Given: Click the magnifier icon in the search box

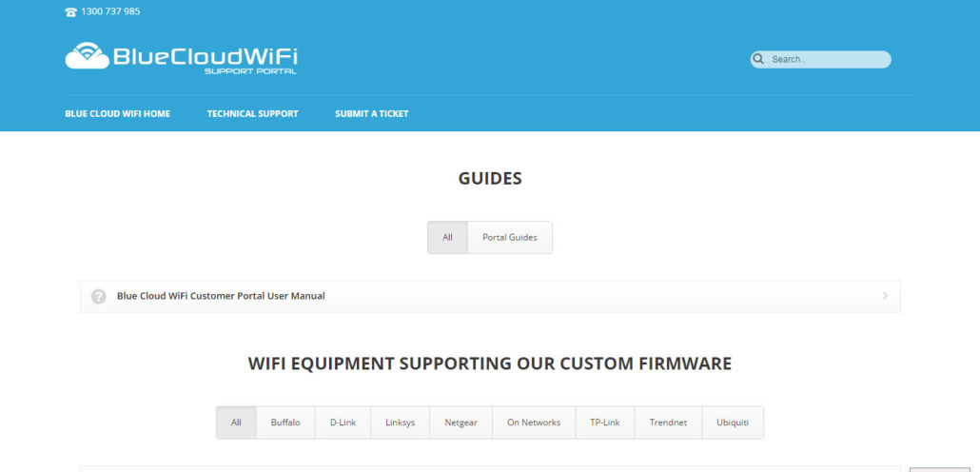Looking at the screenshot, I should point(758,59).
